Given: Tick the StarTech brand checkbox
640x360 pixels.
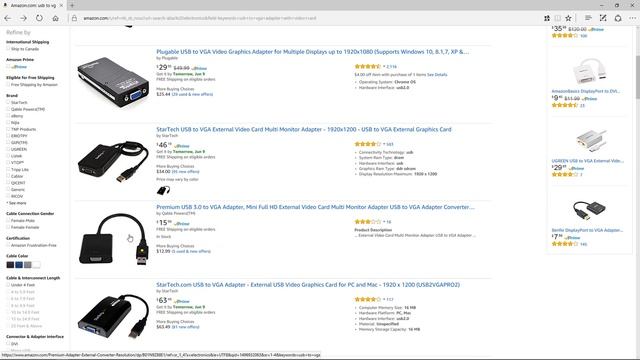Looking at the screenshot, I should pyautogui.click(x=8, y=102).
